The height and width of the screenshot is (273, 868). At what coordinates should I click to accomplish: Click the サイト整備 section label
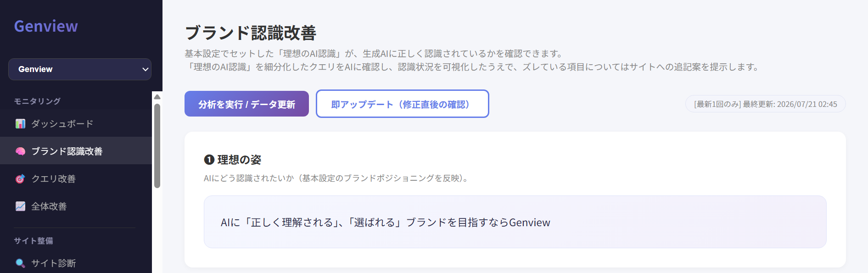pos(34,240)
